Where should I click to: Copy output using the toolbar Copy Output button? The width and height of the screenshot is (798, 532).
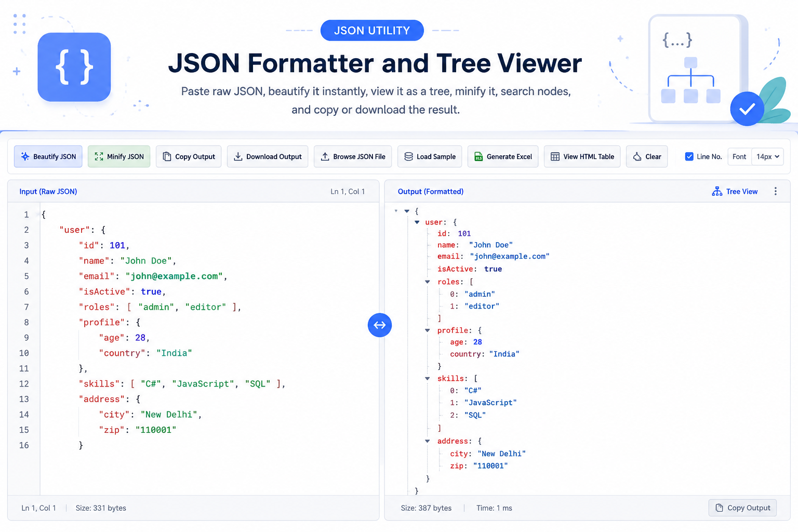[189, 156]
